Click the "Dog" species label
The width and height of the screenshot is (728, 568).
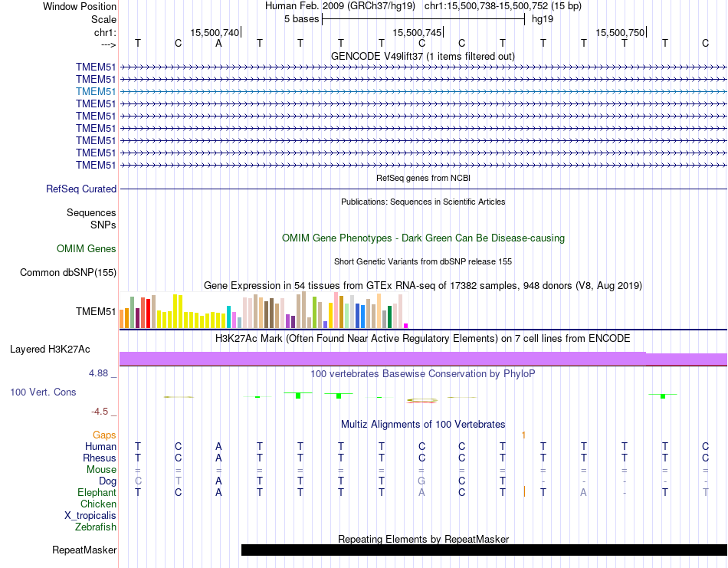pyautogui.click(x=107, y=481)
